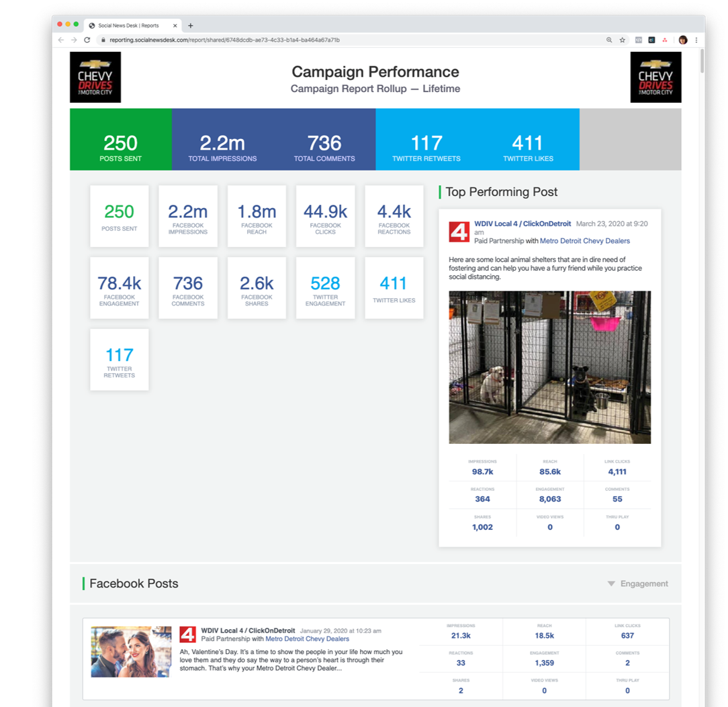This screenshot has width=728, height=707.
Task: Click the WDIV channel 4 logo in top post
Action: coord(459,232)
